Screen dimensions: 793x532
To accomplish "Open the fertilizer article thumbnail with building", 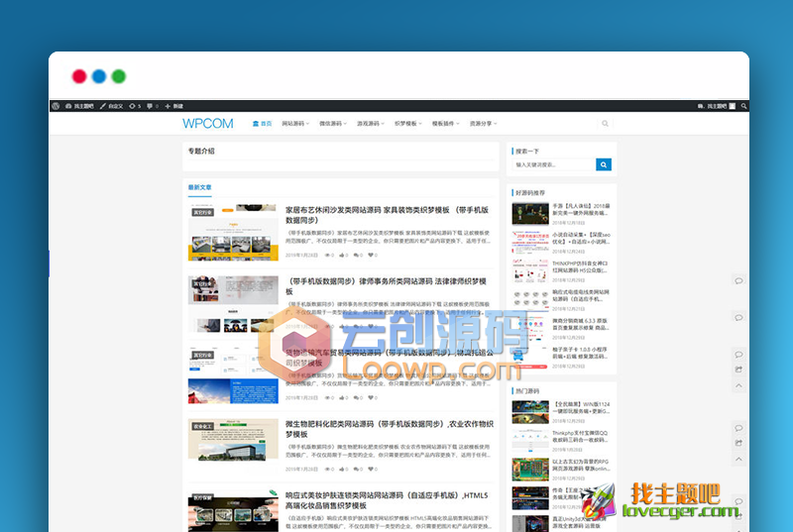I will (233, 440).
